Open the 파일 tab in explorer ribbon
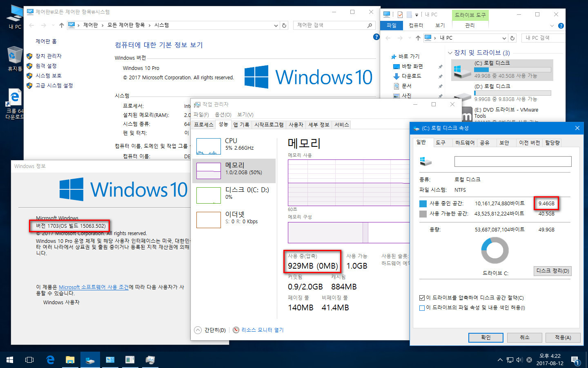 (x=392, y=25)
